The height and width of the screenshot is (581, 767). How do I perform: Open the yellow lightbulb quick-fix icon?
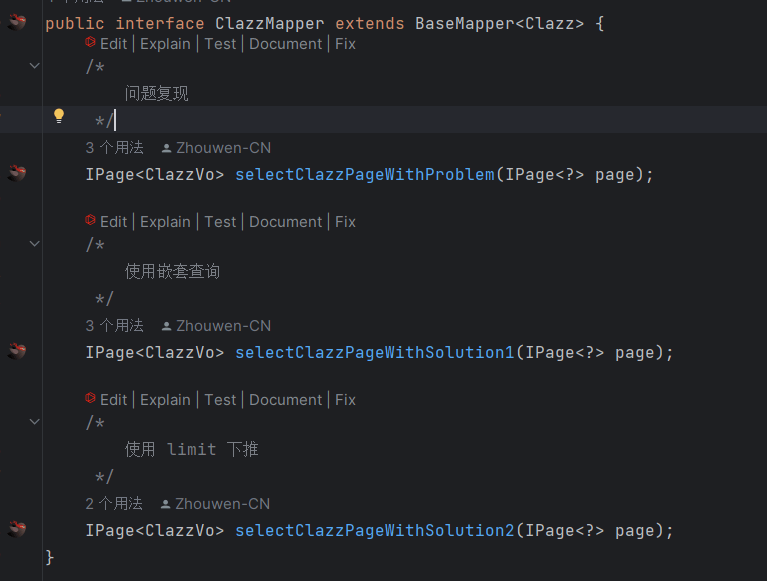59,116
